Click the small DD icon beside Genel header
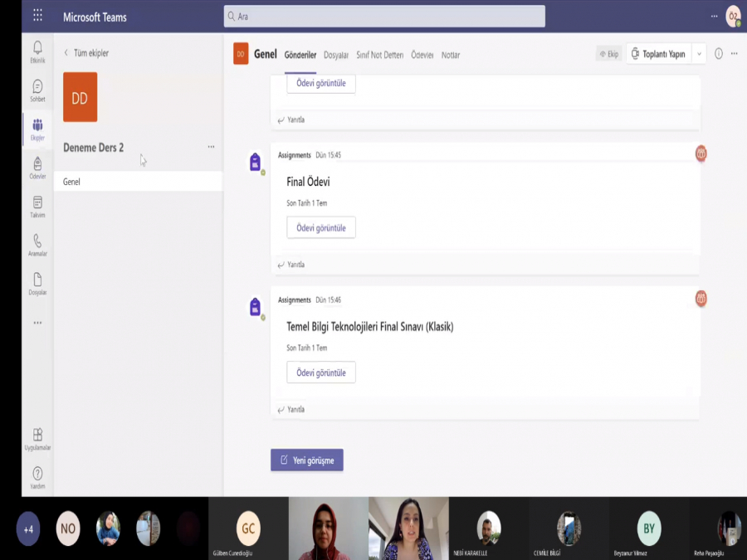Screen dimensions: 747x560 [241, 54]
